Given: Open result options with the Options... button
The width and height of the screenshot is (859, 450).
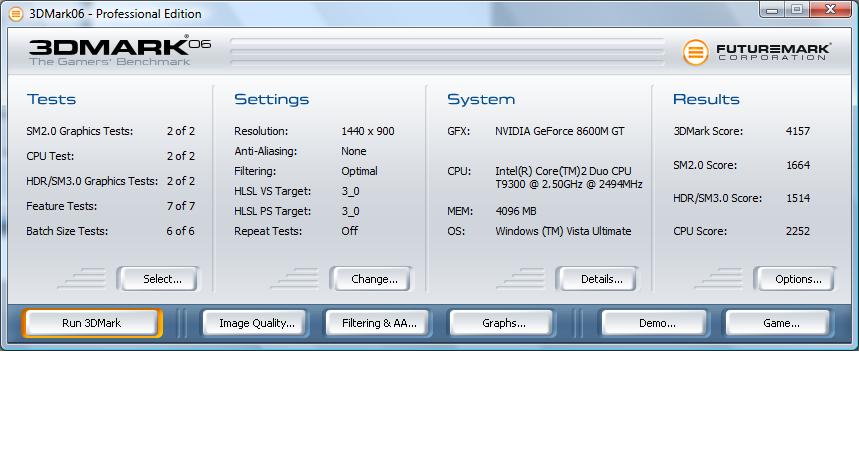Looking at the screenshot, I should [794, 279].
